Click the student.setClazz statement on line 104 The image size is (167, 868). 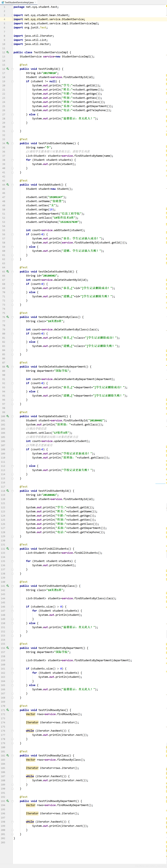tap(49, 433)
